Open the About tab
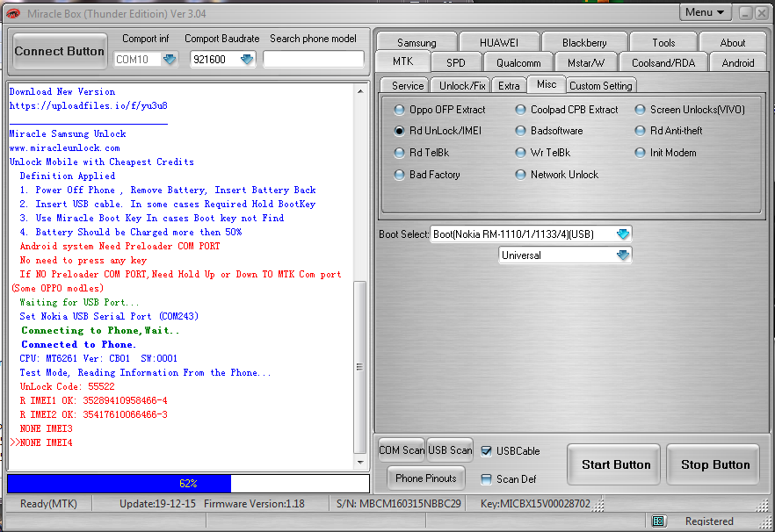775x532 pixels. [733, 42]
